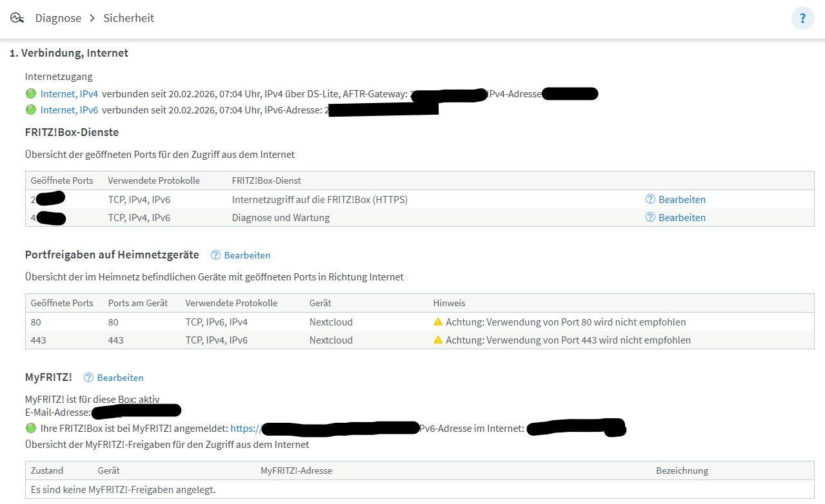
Task: Select the Nextcloud row with port 443
Action: pos(331,340)
